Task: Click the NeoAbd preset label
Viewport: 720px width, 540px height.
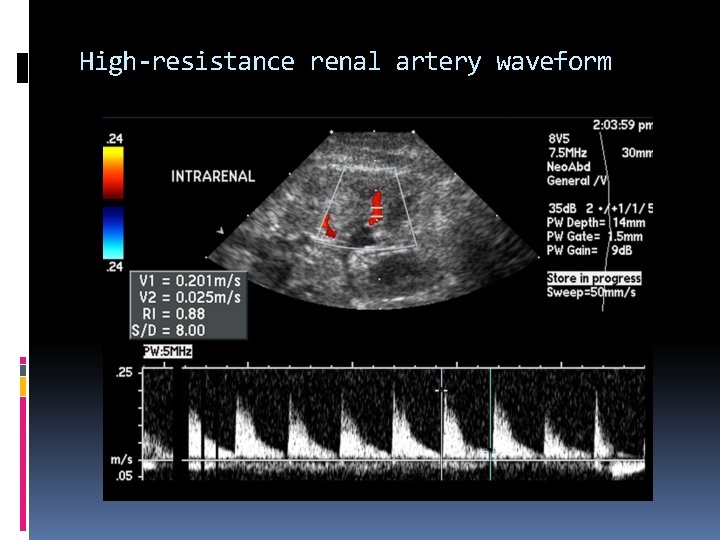Action: pyautogui.click(x=568, y=167)
